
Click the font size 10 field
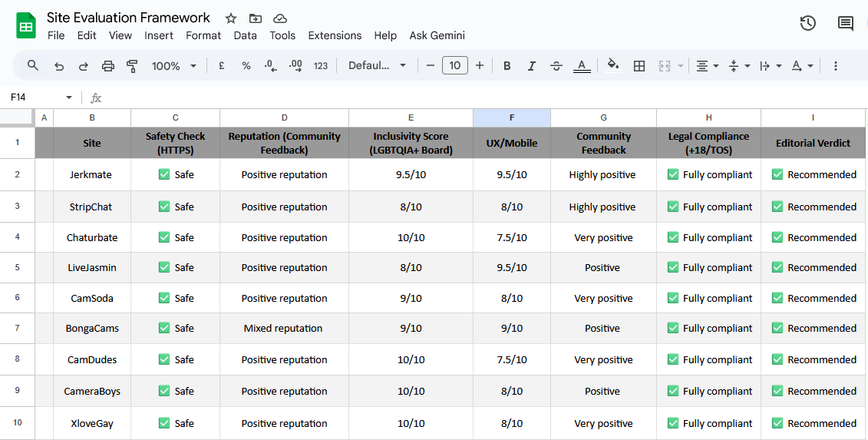click(x=455, y=65)
